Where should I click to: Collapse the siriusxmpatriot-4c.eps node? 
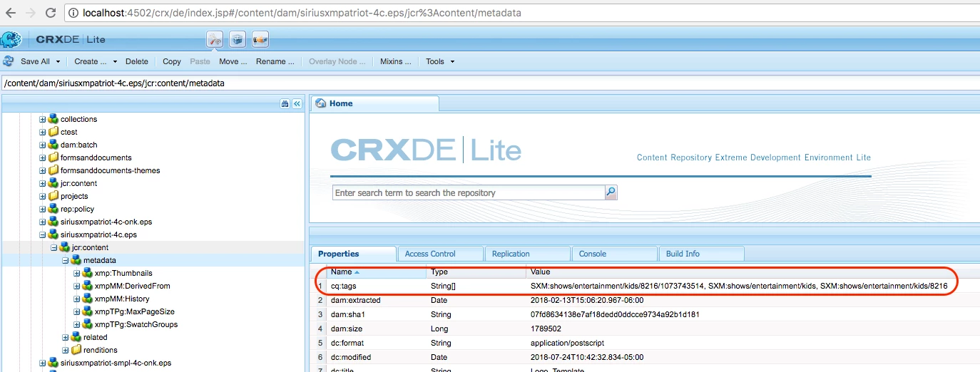click(x=43, y=234)
